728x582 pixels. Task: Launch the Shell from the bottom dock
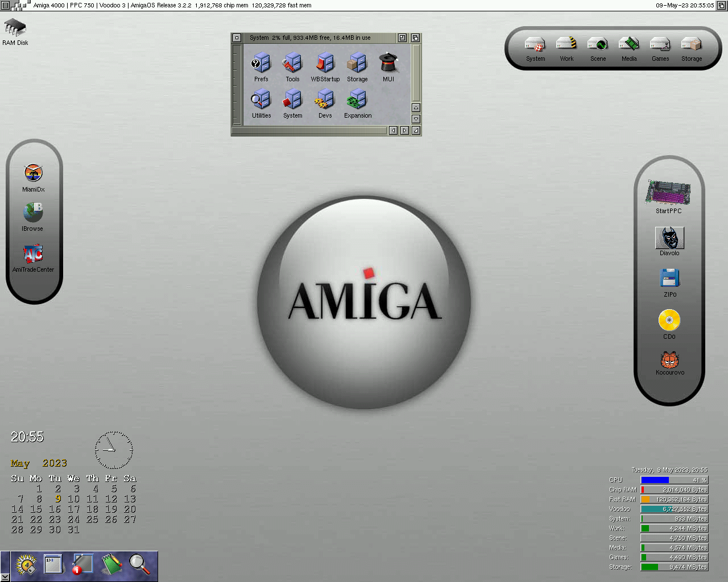(x=53, y=564)
